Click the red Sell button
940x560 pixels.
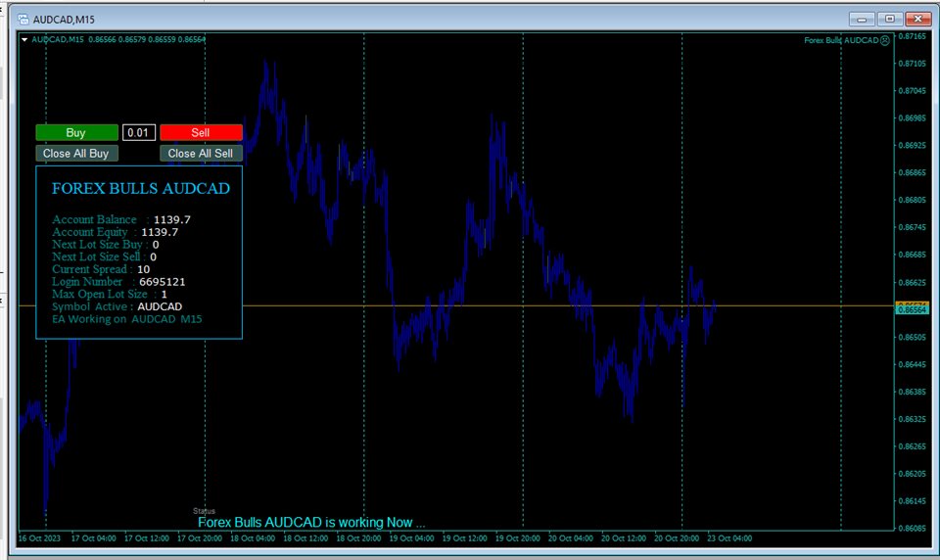coord(201,132)
